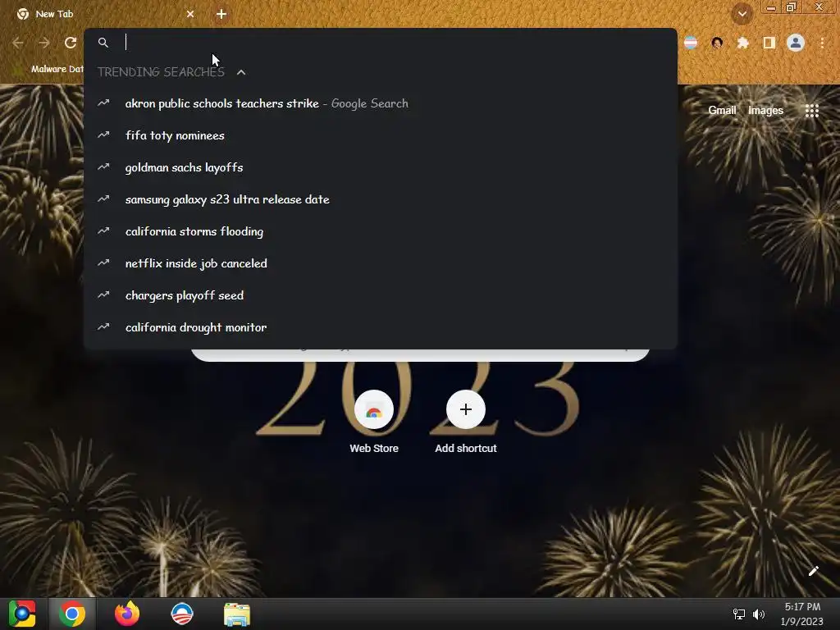Close the New Tab tab
This screenshot has width=840, height=630.
pyautogui.click(x=190, y=14)
